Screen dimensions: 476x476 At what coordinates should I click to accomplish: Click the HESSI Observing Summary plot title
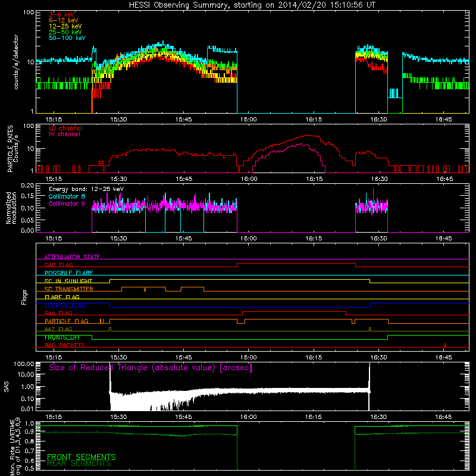click(252, 5)
